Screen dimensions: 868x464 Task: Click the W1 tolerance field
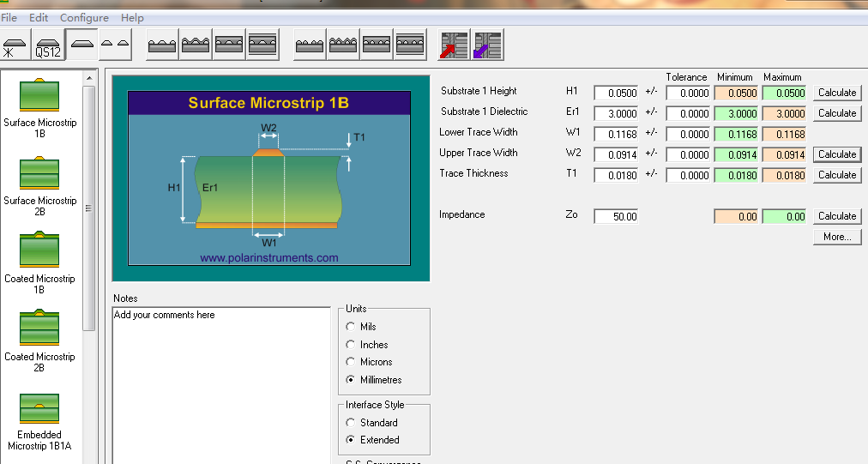point(688,134)
